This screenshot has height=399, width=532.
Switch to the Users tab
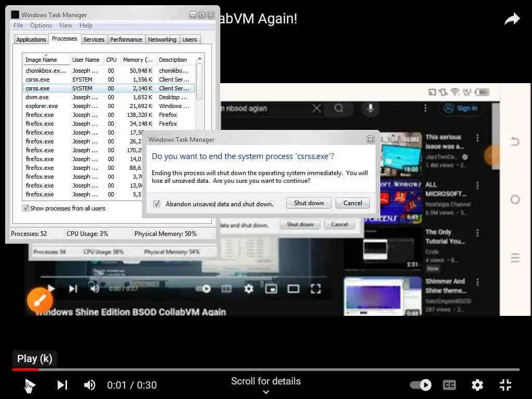coord(189,39)
